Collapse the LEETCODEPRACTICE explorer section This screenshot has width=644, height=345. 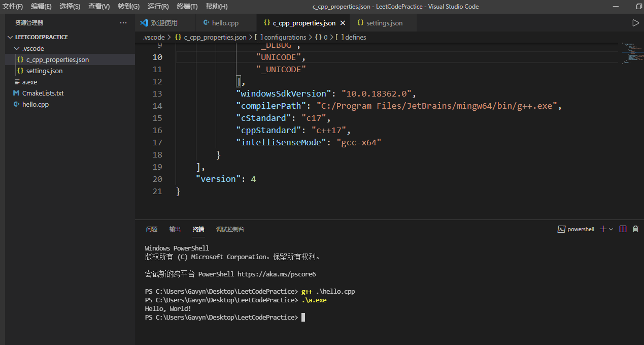pos(10,37)
